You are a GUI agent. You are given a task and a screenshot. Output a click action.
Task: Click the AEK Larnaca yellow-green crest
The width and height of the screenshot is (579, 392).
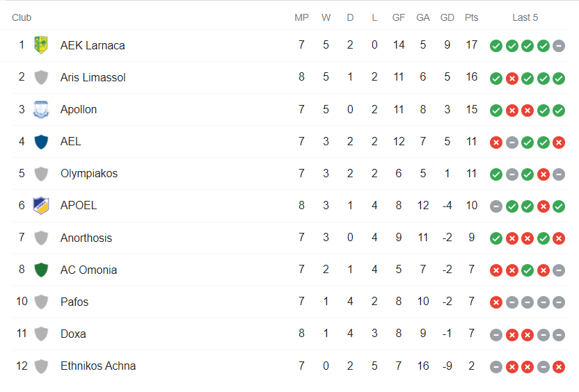(41, 45)
